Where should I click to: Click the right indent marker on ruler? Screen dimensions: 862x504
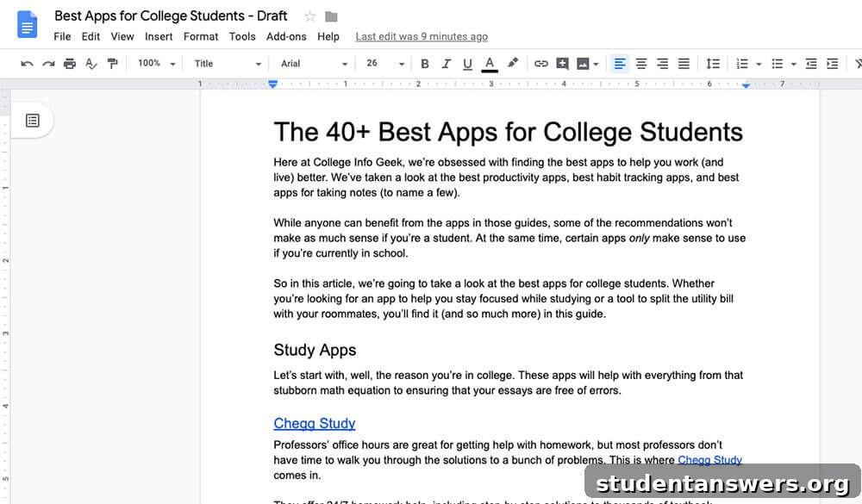(x=746, y=85)
